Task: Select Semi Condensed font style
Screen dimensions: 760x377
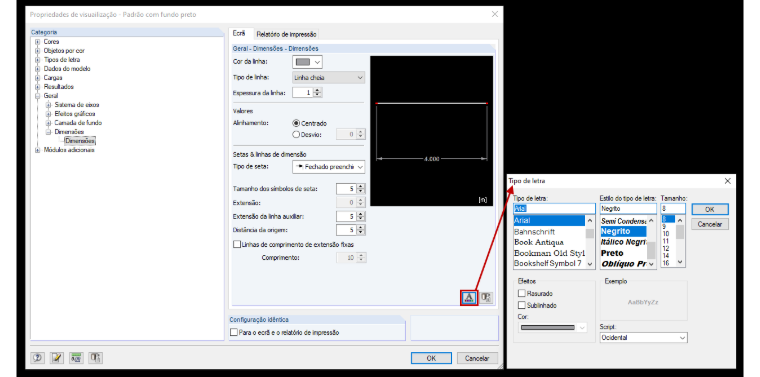Action: [x=623, y=220]
